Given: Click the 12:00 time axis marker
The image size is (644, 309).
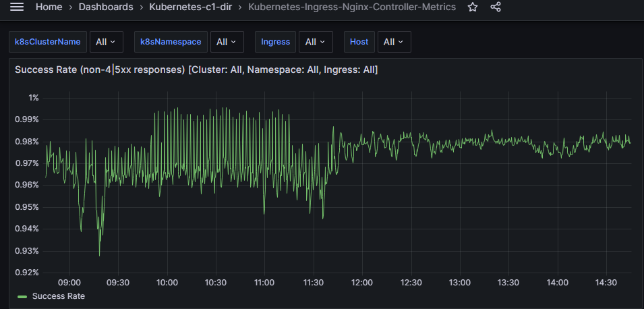Looking at the screenshot, I should click(x=362, y=283).
